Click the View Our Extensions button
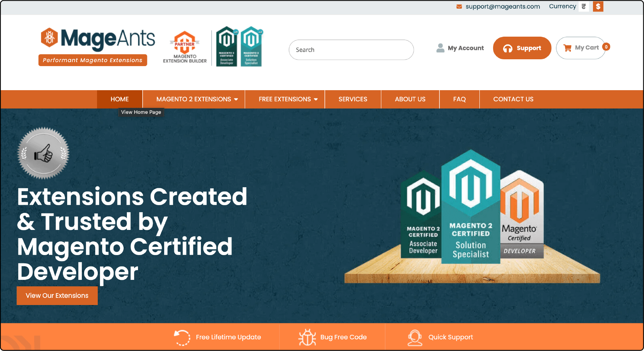 (57, 296)
